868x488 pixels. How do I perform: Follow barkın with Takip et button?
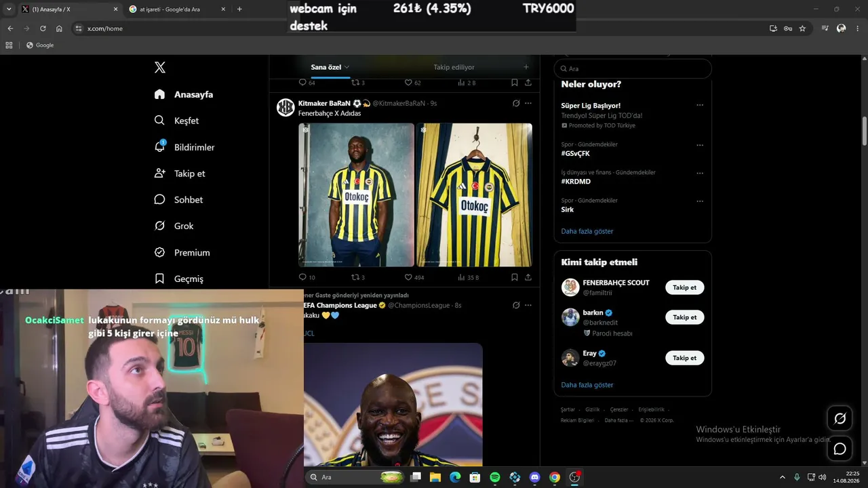(684, 317)
